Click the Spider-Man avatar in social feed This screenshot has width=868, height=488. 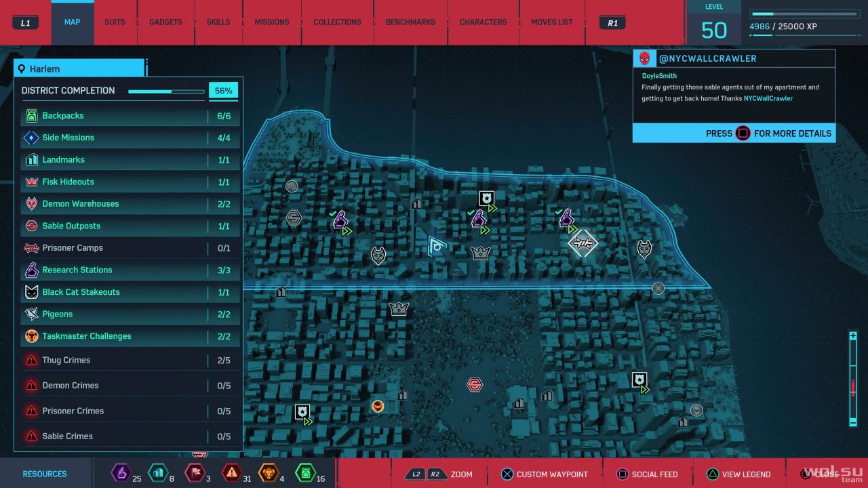(x=644, y=58)
